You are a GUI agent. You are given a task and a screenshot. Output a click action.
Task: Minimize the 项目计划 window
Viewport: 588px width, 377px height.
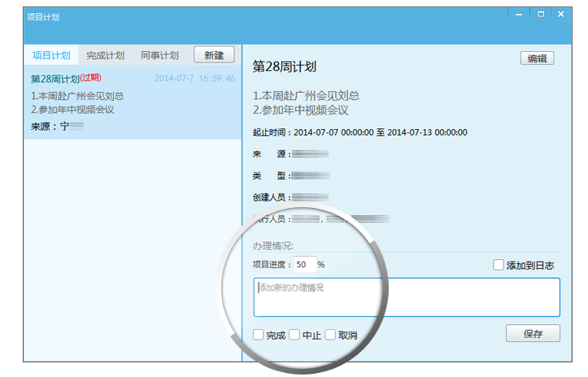tap(519, 15)
